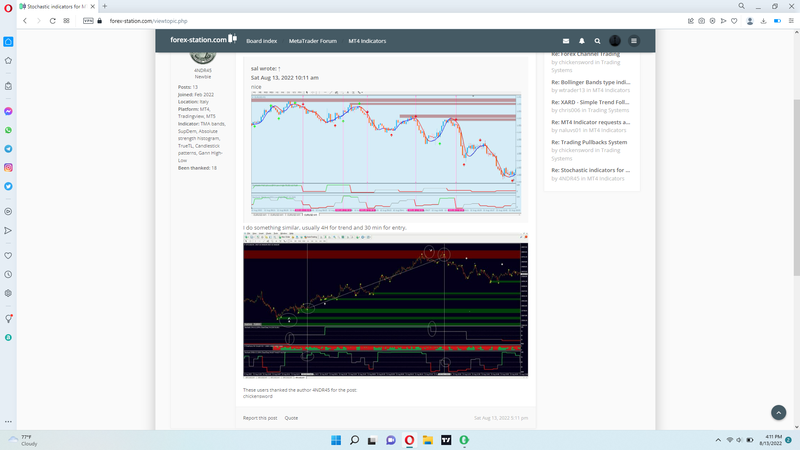Viewport: 800px width, 450px height.
Task: Open the Windows Start menu
Action: 336,440
